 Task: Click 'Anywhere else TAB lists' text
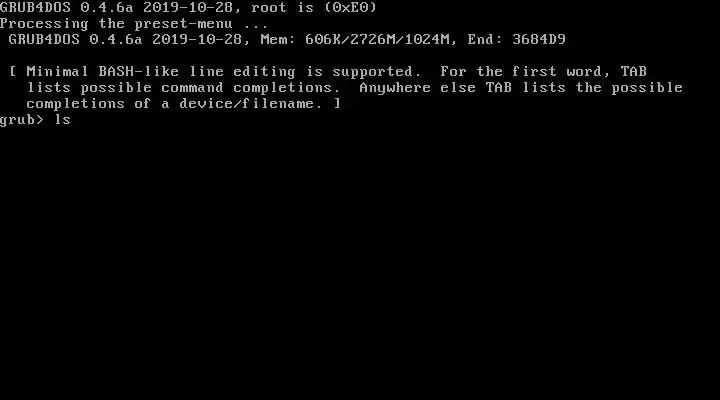tap(462, 88)
